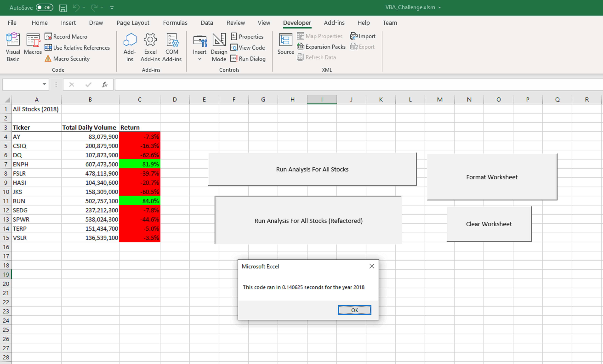This screenshot has width=603, height=364.
Task: Select cell All Stocks (2018)
Action: coord(36,109)
